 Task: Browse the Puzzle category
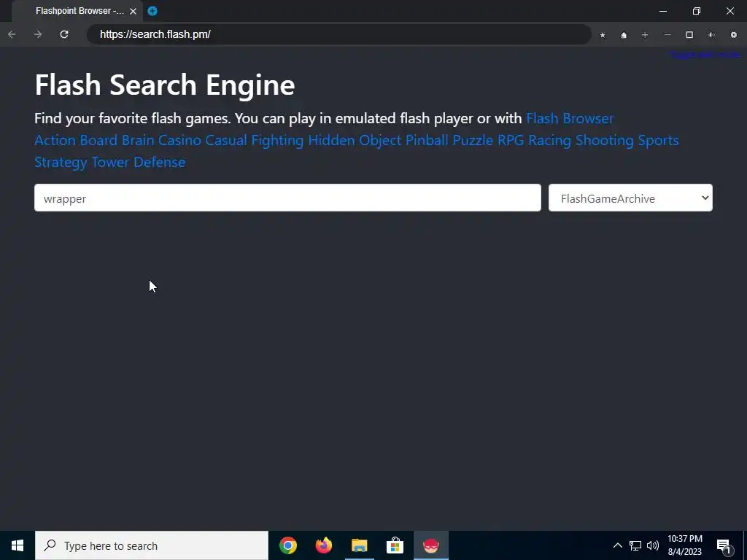tap(473, 140)
